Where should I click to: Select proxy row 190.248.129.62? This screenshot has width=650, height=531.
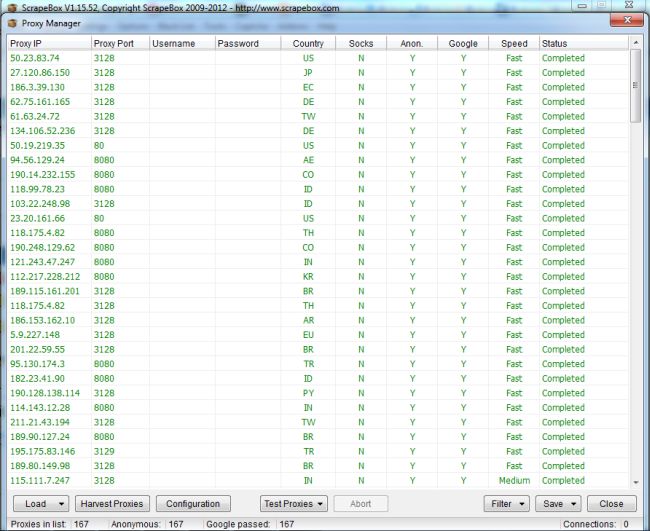coord(318,247)
